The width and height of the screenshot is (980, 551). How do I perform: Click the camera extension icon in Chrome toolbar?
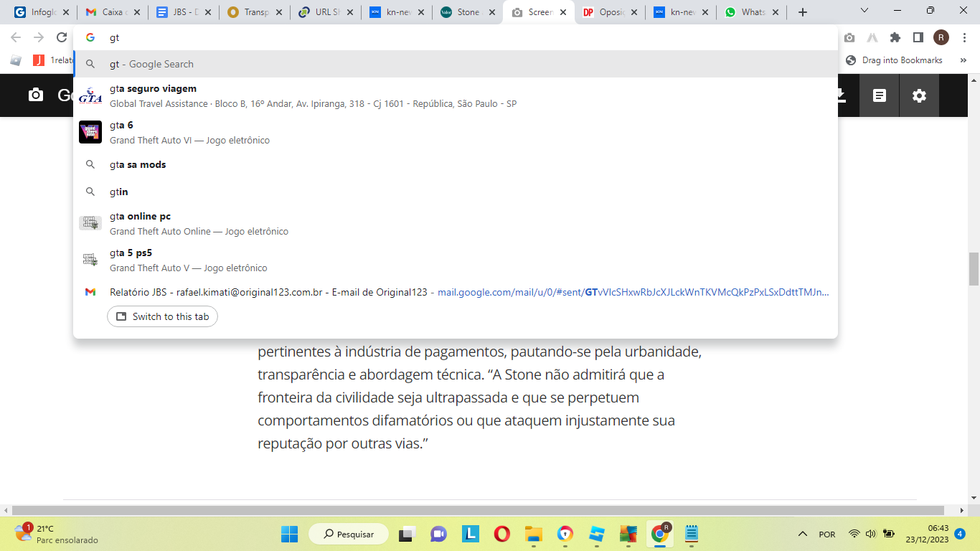(x=849, y=37)
